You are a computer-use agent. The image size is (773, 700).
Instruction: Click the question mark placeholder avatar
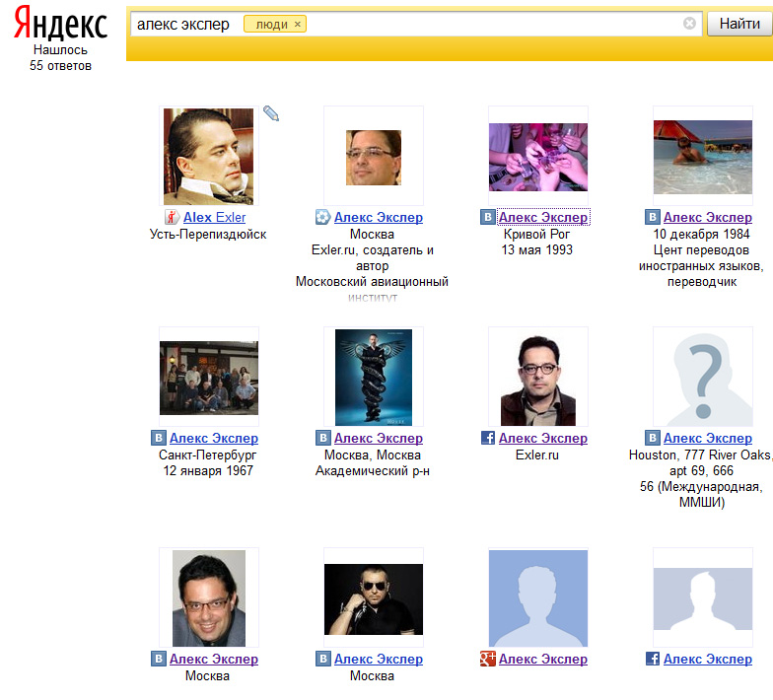pyautogui.click(x=703, y=378)
